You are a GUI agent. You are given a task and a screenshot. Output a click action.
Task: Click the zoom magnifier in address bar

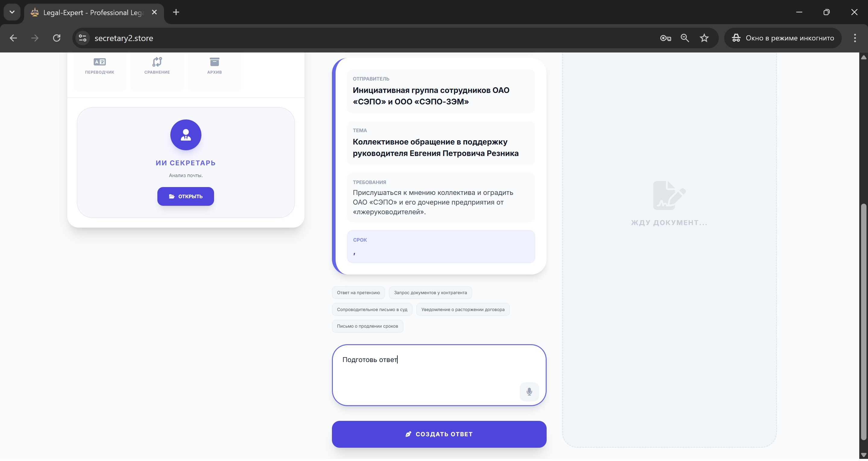[684, 38]
